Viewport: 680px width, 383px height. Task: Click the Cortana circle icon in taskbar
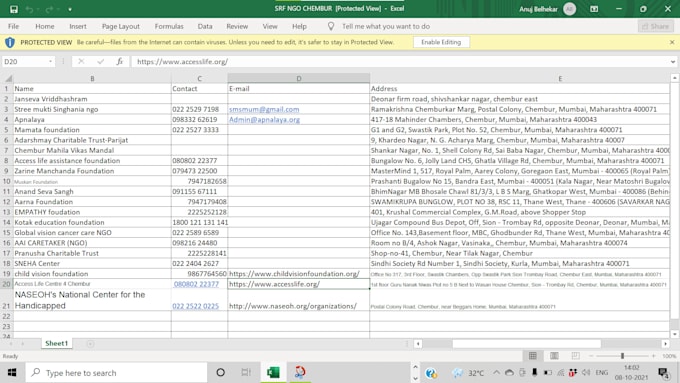(220, 373)
